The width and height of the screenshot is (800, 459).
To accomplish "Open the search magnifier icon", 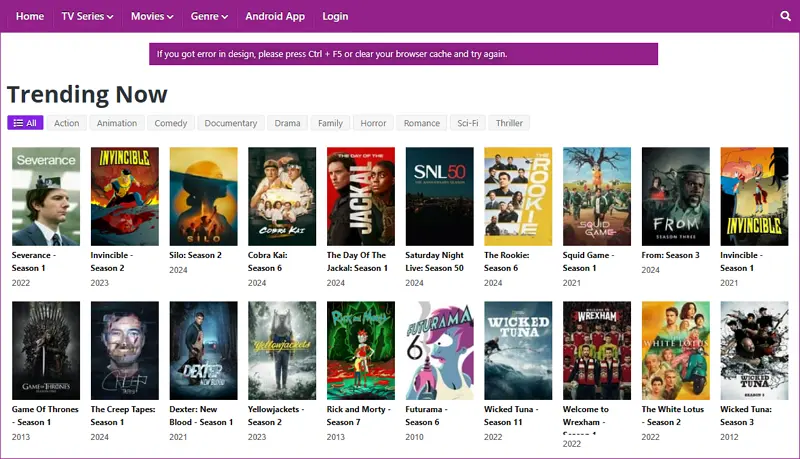I will tap(785, 16).
